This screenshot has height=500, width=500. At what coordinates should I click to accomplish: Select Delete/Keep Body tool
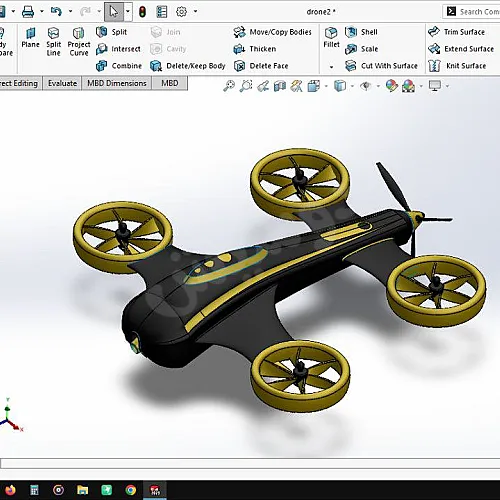click(188, 66)
